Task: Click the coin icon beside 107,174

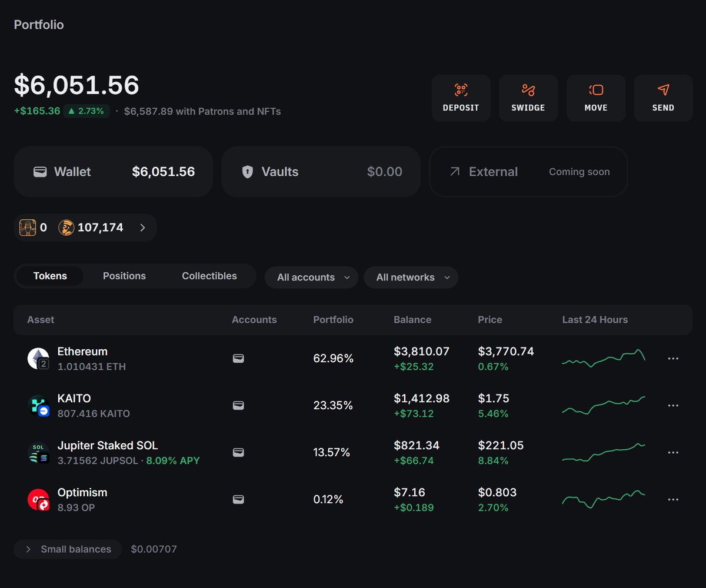Action: click(66, 228)
